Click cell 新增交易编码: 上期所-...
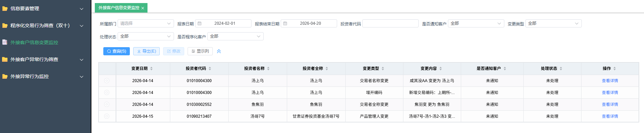 432,93
